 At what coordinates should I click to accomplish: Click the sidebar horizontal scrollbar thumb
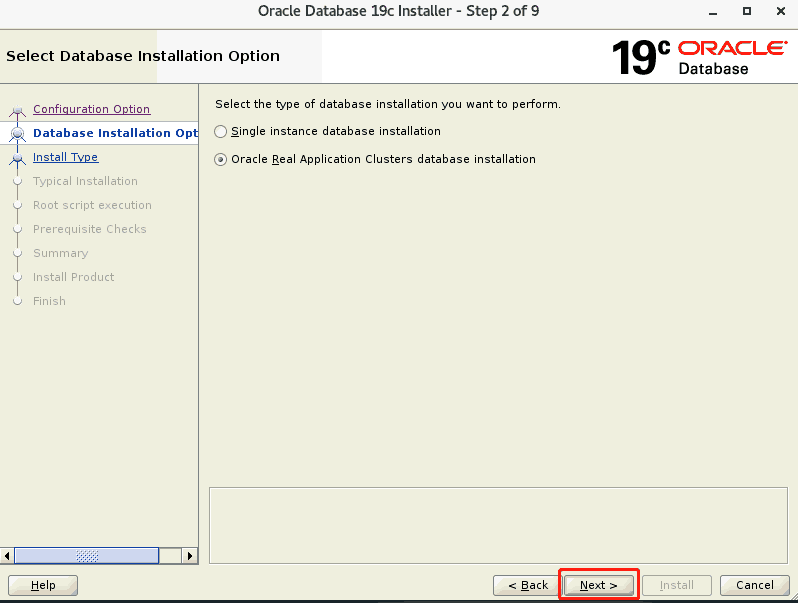pos(87,556)
